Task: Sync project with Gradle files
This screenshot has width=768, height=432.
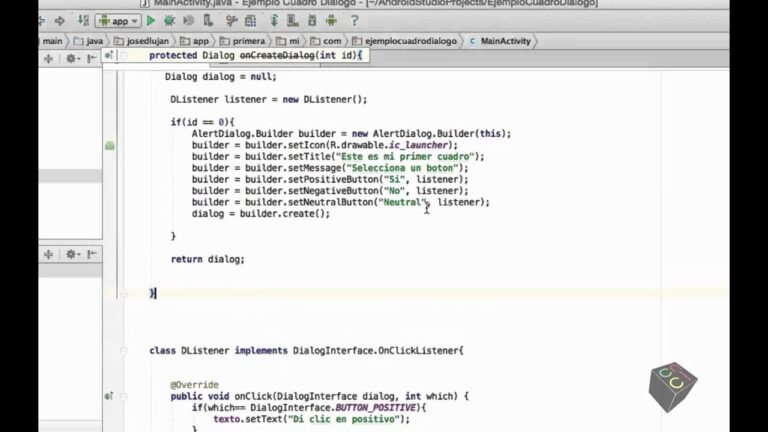Action: click(x=274, y=21)
